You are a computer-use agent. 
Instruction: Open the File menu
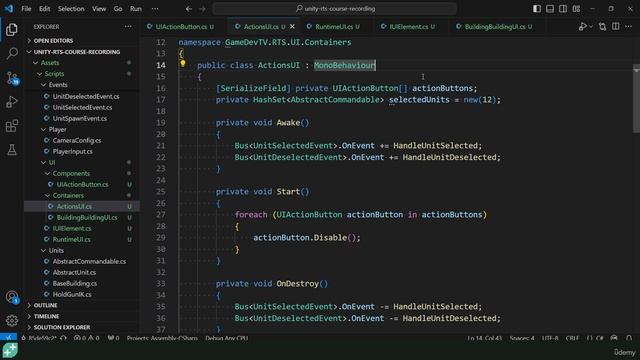click(26, 9)
